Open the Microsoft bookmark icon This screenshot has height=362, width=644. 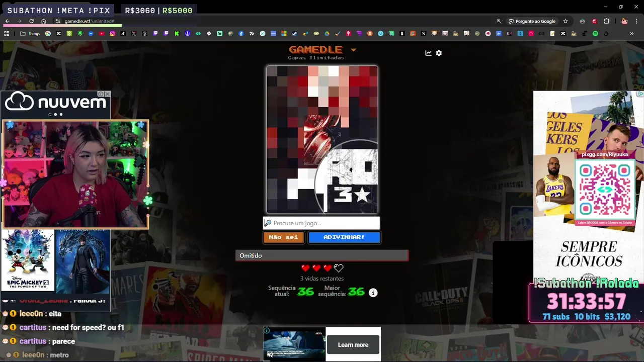tap(284, 34)
